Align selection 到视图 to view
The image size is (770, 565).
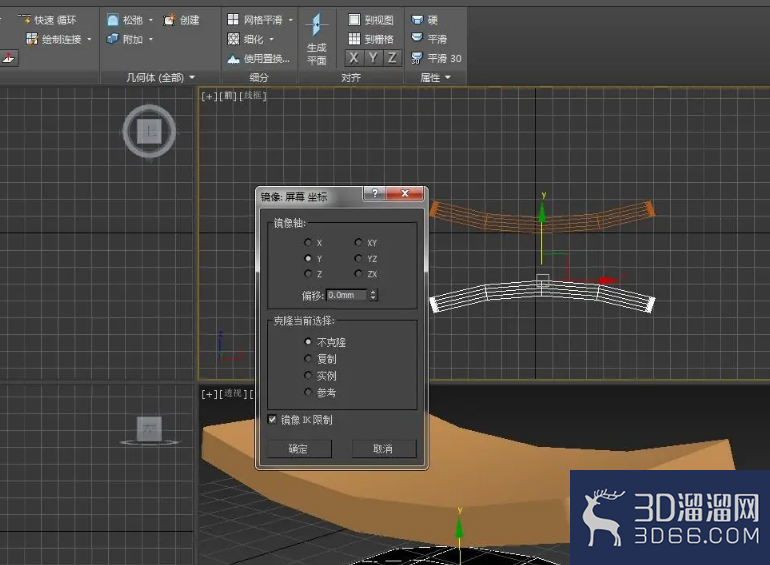point(371,20)
